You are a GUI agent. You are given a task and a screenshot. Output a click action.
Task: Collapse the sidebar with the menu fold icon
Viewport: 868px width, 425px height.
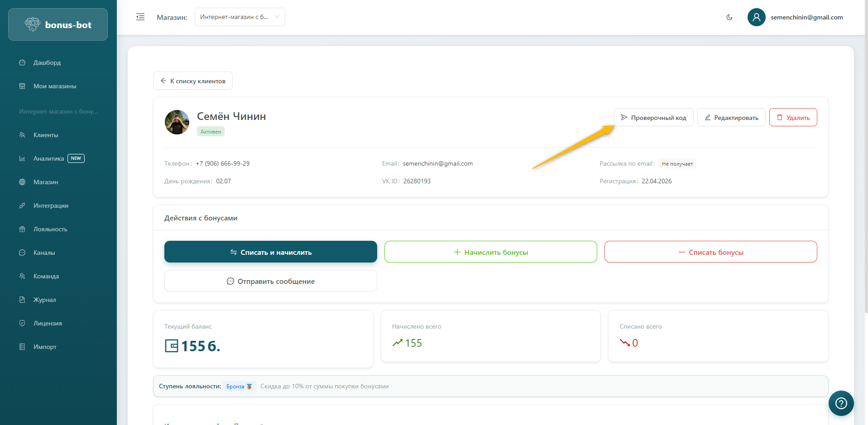click(x=140, y=17)
